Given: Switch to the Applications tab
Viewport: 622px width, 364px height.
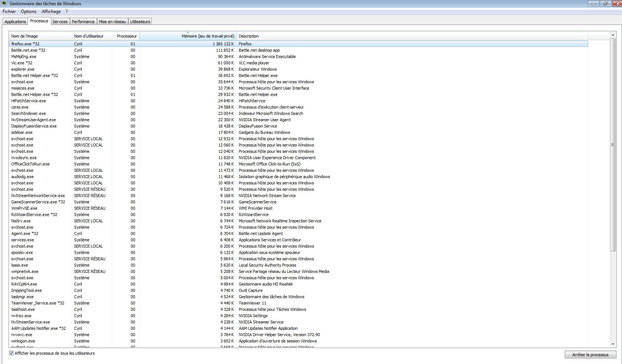Looking at the screenshot, I should (15, 22).
